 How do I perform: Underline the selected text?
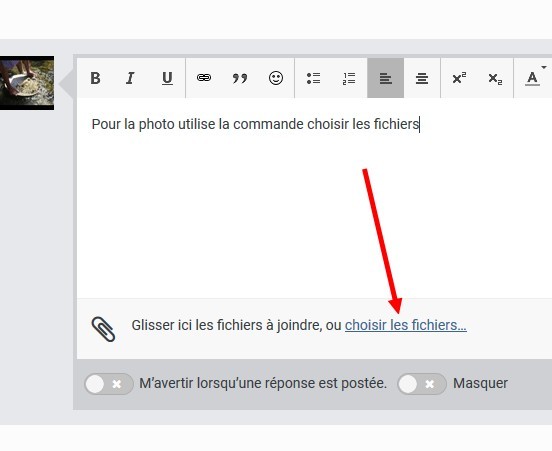click(x=167, y=78)
